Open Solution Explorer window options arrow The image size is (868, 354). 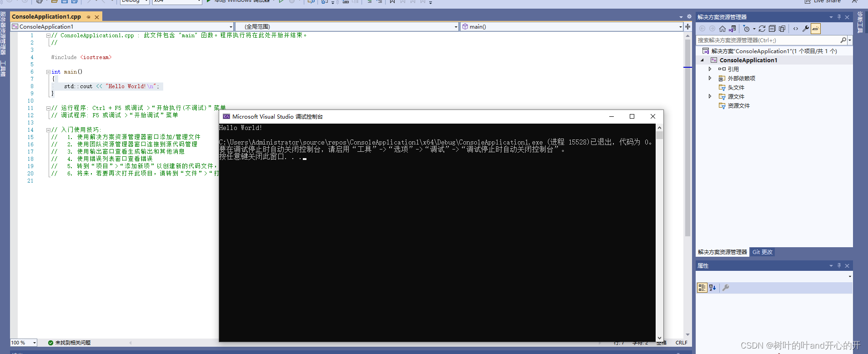[831, 17]
